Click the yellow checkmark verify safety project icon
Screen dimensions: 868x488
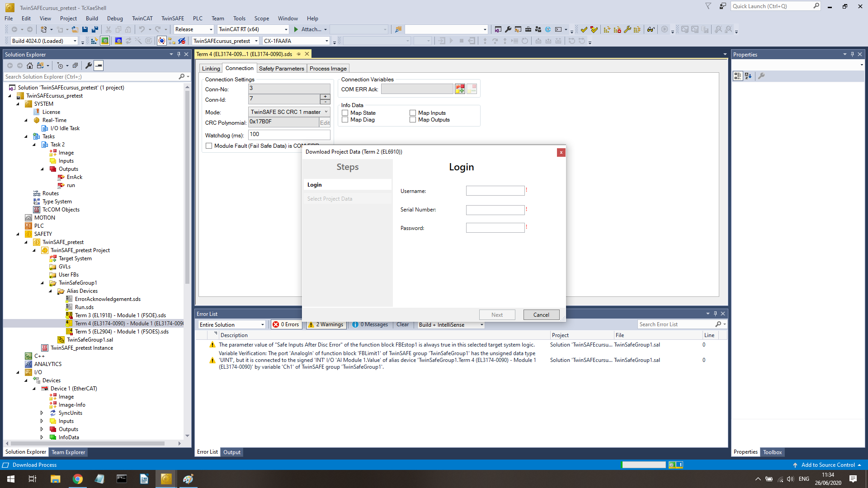click(x=584, y=29)
